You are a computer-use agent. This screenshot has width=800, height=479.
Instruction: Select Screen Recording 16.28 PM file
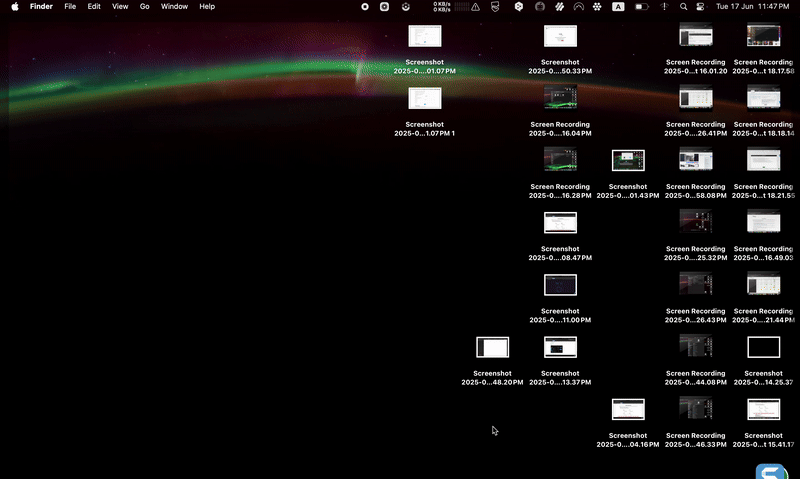560,173
